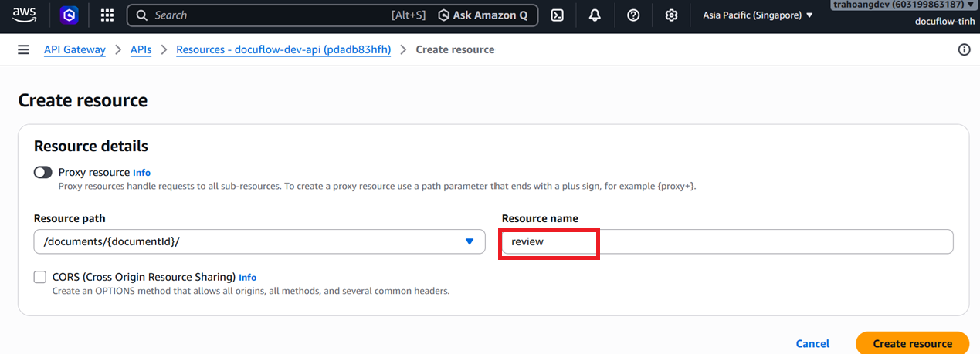Image resolution: width=980 pixels, height=354 pixels.
Task: Open the Amazon Q purple hexagon icon
Action: [x=70, y=15]
